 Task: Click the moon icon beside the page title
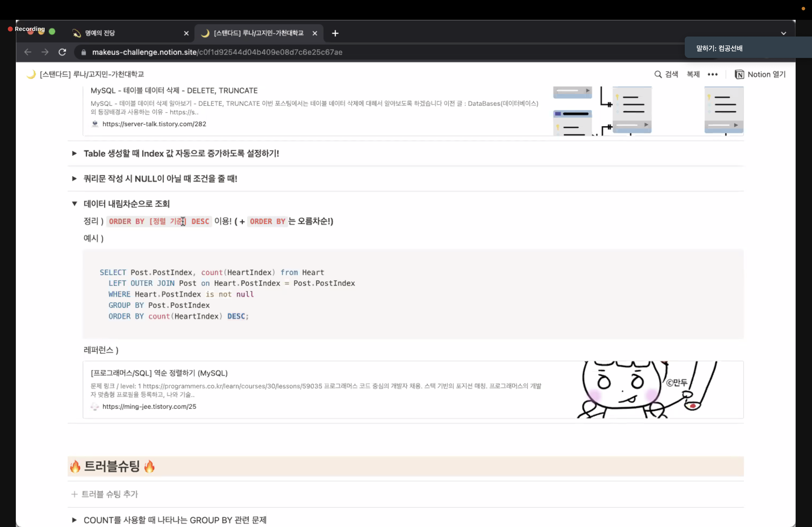point(31,74)
